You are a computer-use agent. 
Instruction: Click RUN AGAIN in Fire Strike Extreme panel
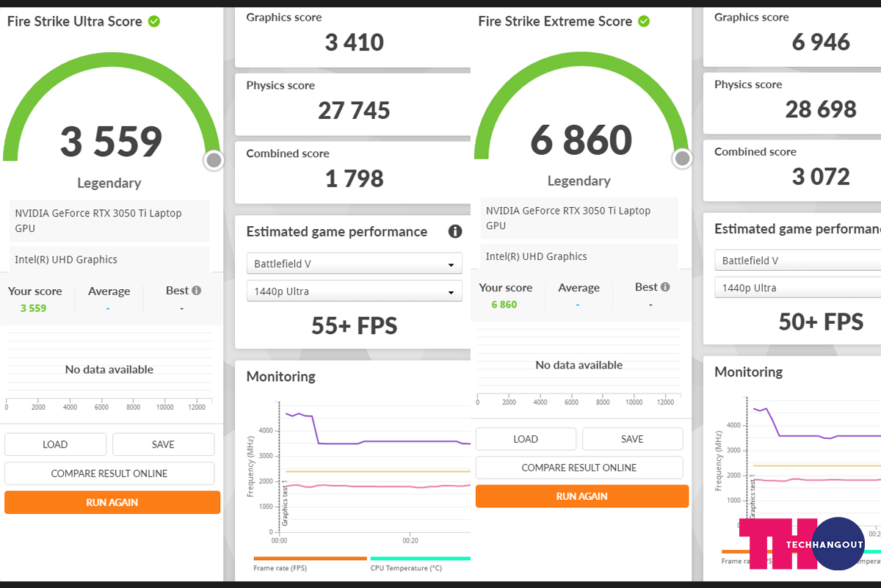[582, 496]
